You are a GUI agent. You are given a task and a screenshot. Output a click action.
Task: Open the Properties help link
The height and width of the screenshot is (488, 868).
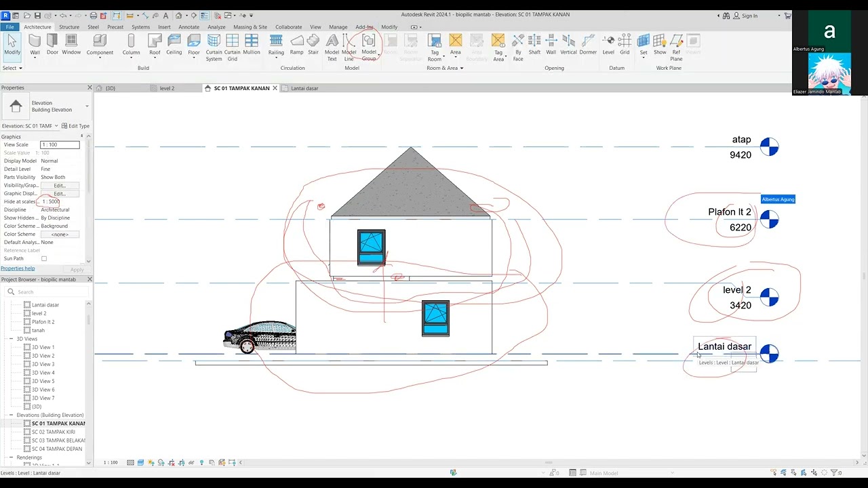[18, 268]
